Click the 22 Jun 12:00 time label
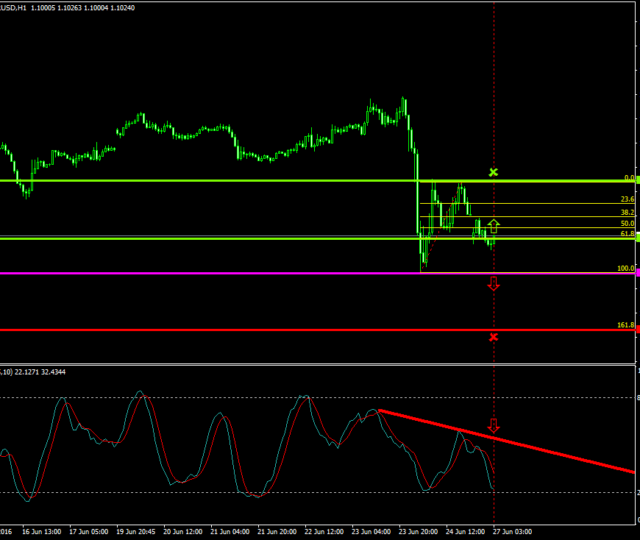Image resolution: width=640 pixels, height=540 pixels. [x=324, y=532]
